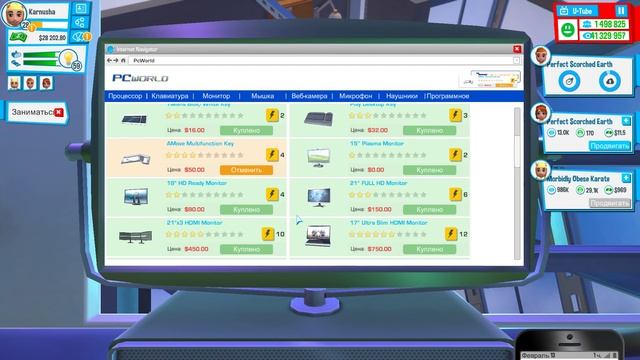Screen dimensions: 640x360
Task: Open the Монитор category
Action: coord(216,96)
